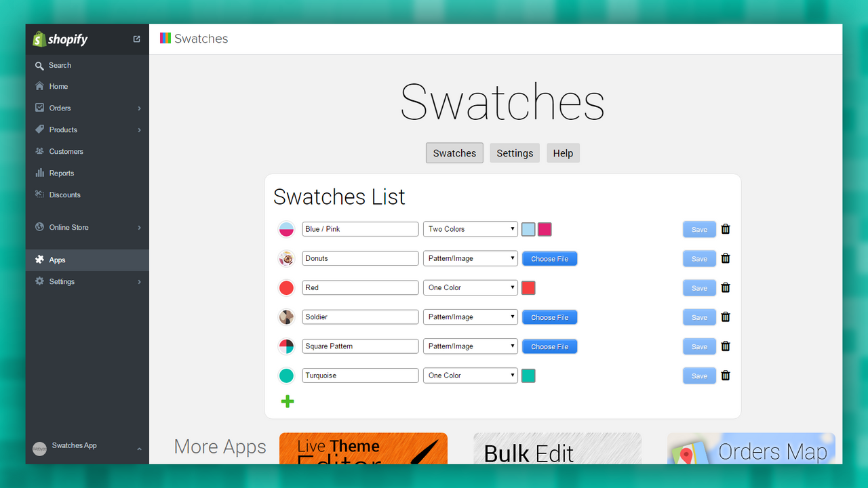Open the Help tab
The image size is (868, 488).
point(563,152)
